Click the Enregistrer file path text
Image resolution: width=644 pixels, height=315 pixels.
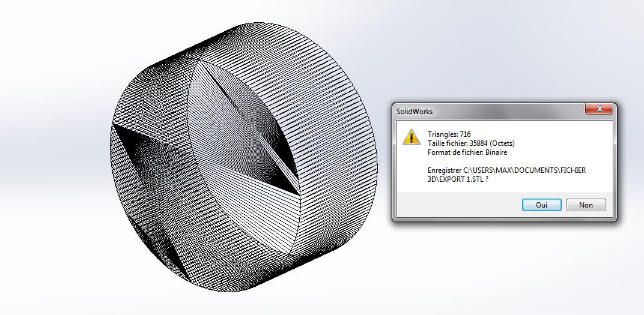tap(507, 175)
